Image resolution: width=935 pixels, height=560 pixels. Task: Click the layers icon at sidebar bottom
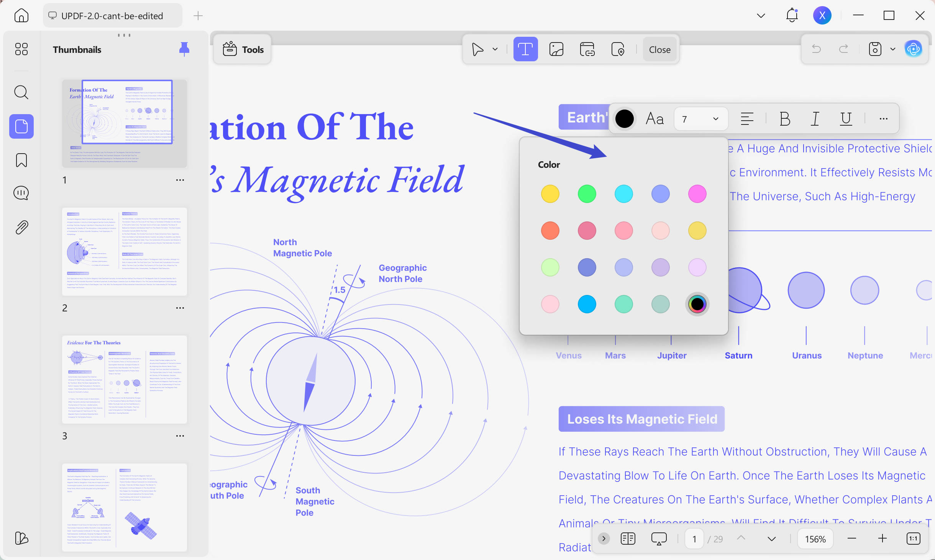coord(21,538)
